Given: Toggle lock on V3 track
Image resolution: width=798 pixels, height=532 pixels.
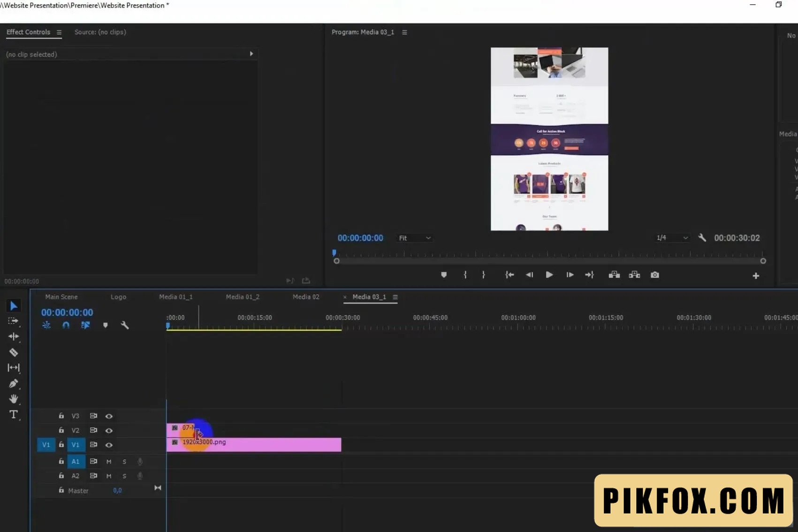Looking at the screenshot, I should 61,416.
